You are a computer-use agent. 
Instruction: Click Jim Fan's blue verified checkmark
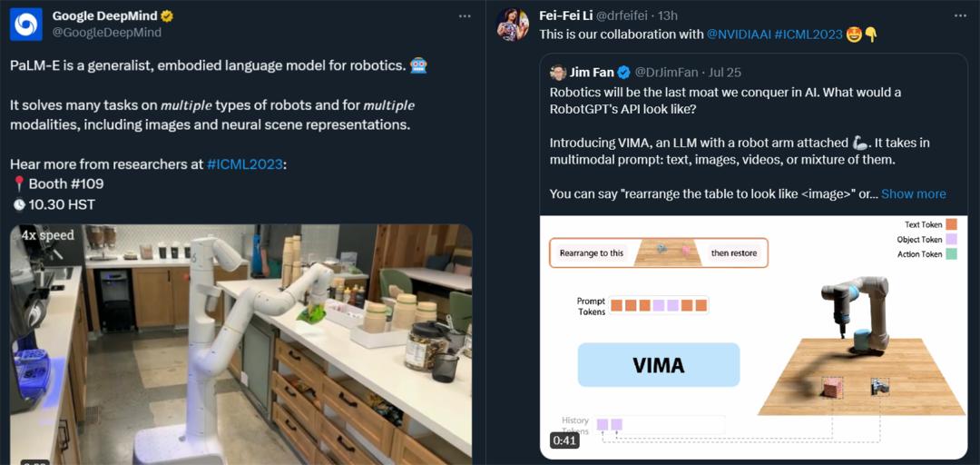(623, 72)
